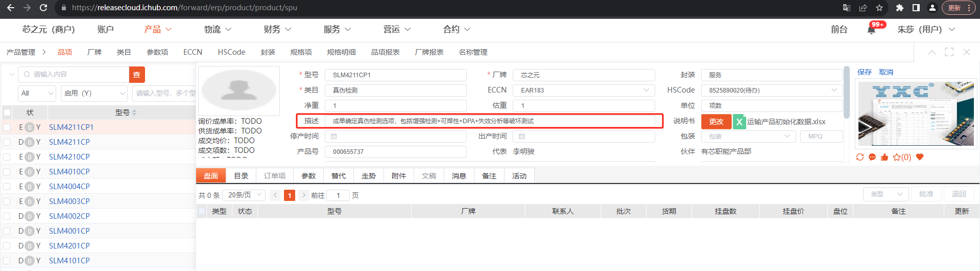Viewport: 980px width, 271px height.
Task: Open the browser extensions puzzle icon
Action: 900,8
